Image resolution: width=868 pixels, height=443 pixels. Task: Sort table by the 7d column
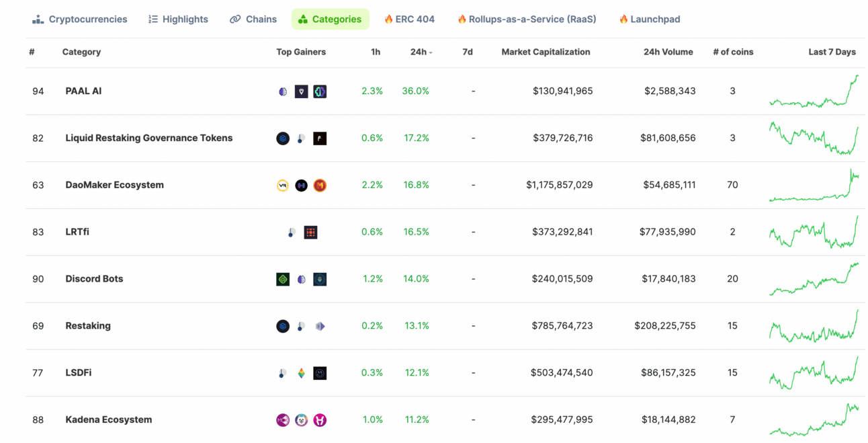(x=468, y=52)
